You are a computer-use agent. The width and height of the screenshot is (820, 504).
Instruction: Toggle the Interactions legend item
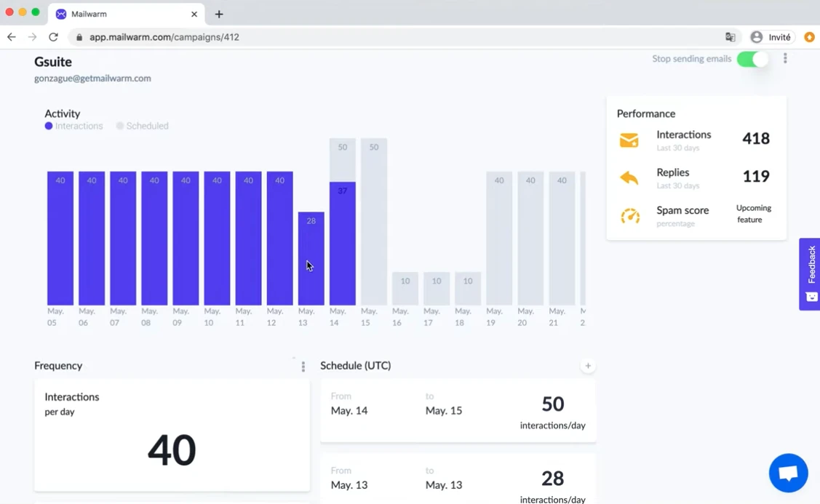[x=73, y=126]
